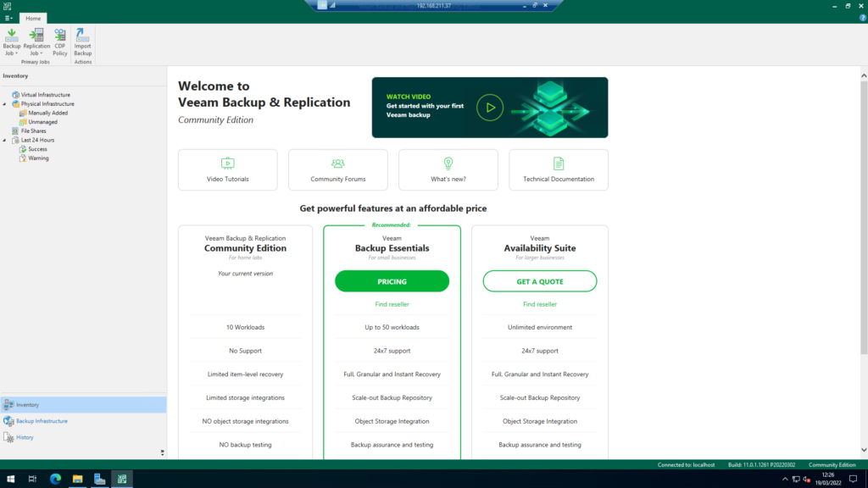Select Physical Infrastructure in the tree

pyautogui.click(x=47, y=104)
